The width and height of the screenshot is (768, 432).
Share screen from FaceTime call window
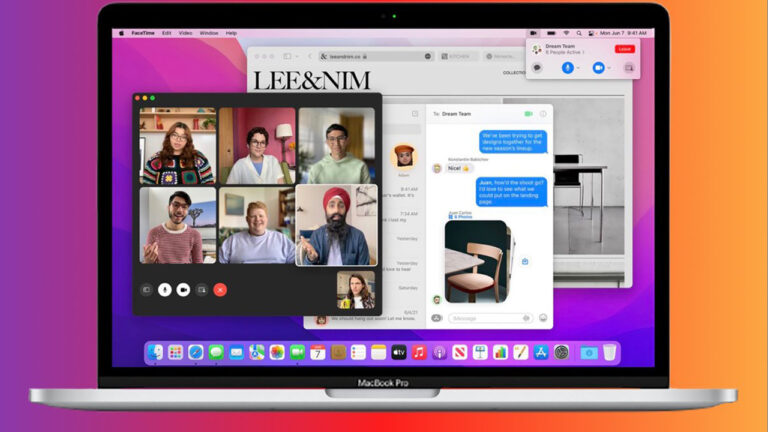pos(201,290)
